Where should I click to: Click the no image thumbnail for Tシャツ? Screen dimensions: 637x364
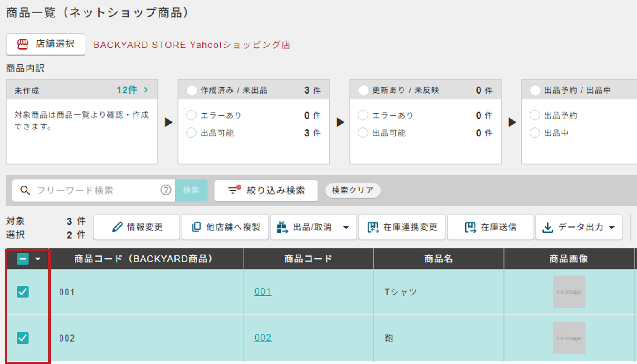click(x=569, y=292)
